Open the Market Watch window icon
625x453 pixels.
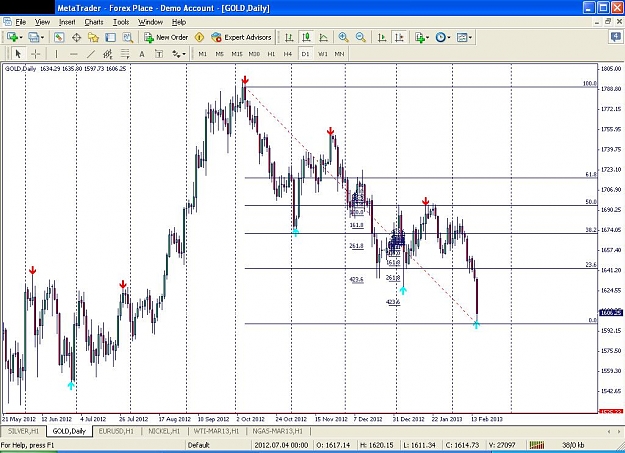[x=59, y=37]
